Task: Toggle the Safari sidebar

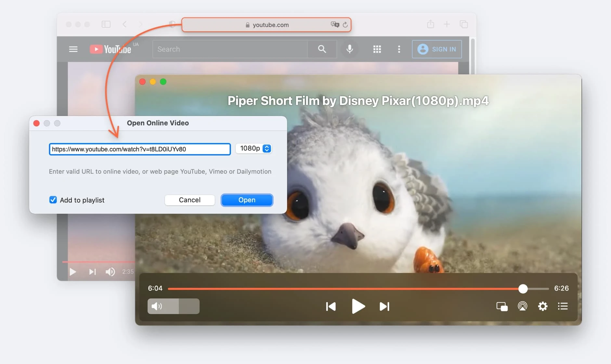Action: tap(106, 24)
